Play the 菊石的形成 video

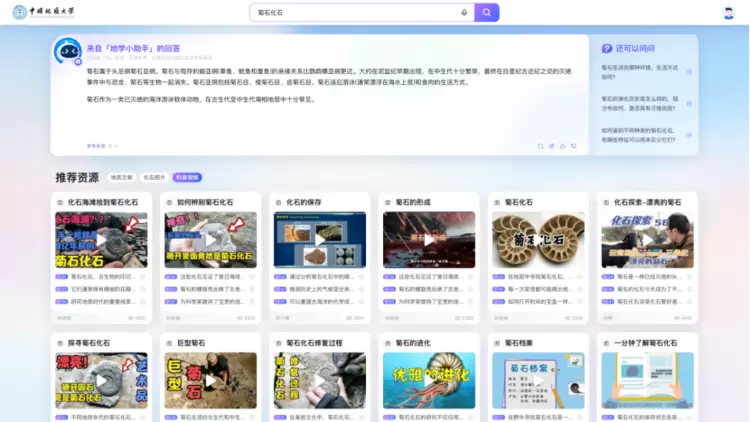pyautogui.click(x=429, y=240)
